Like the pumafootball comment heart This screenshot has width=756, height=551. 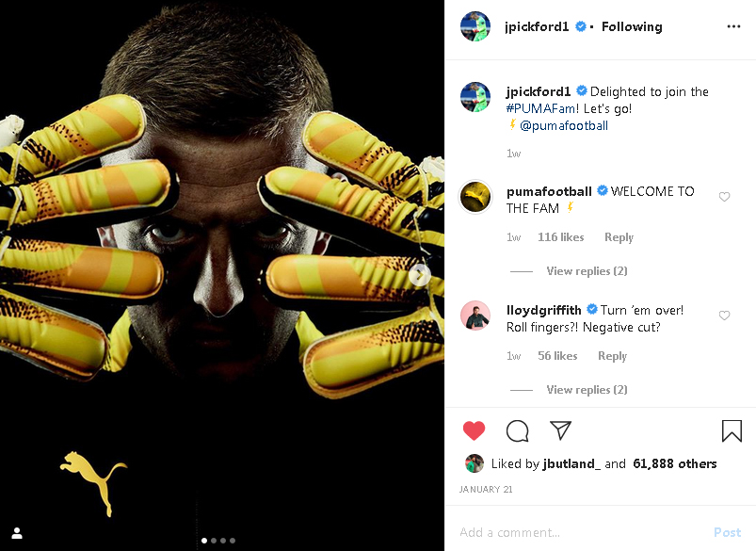coord(724,196)
